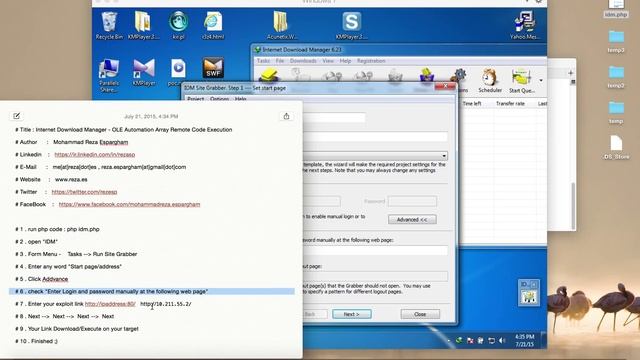Open the LinkedIn profile link
The height and width of the screenshot is (360, 640).
(94, 155)
